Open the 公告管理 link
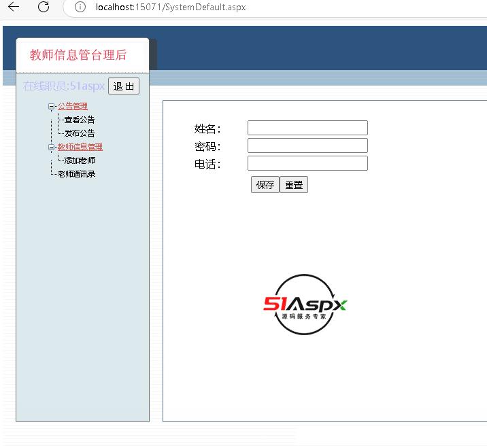The width and height of the screenshot is (487, 448). (72, 106)
